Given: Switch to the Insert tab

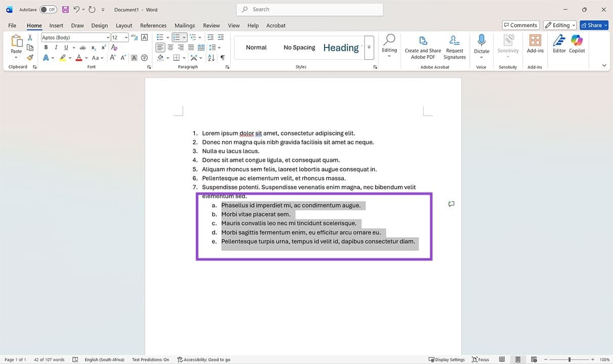Looking at the screenshot, I should coord(56,25).
